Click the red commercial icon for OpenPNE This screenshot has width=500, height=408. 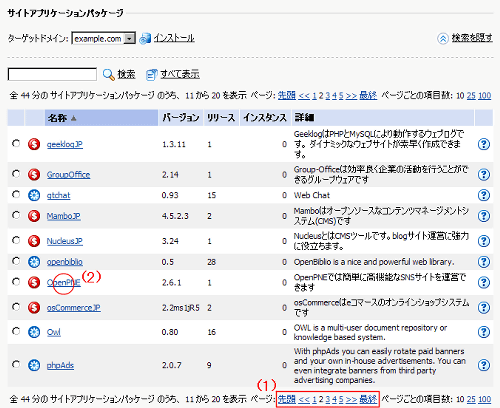[34, 282]
